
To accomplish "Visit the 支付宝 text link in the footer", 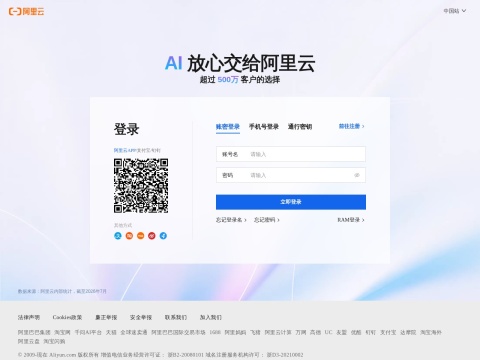I will [x=388, y=332].
